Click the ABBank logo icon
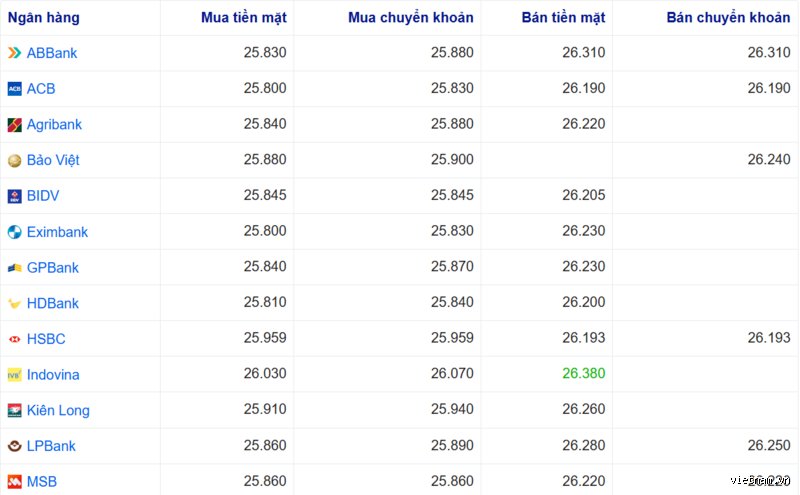Screen dimensions: 800x495 click(x=14, y=53)
